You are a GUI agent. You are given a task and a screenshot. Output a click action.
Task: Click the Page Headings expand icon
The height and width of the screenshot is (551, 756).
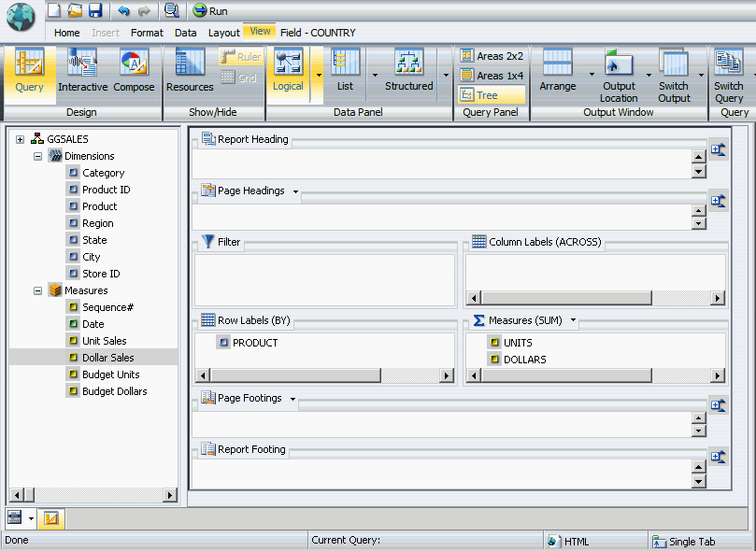pyautogui.click(x=719, y=201)
